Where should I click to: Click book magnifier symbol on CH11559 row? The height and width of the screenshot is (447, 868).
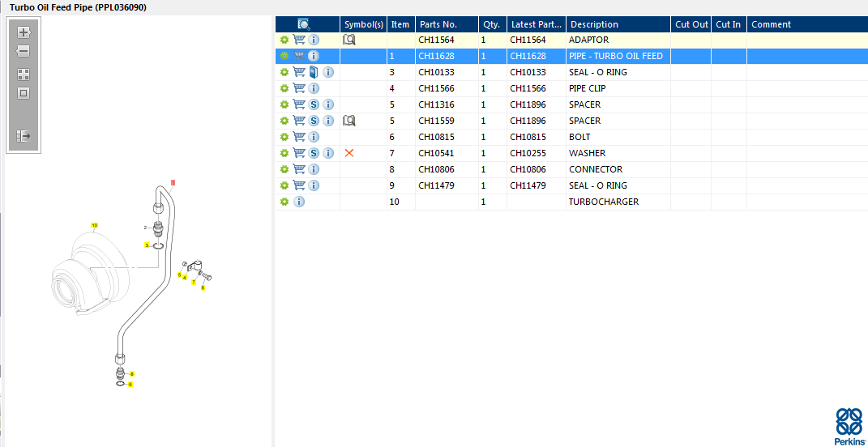point(348,121)
